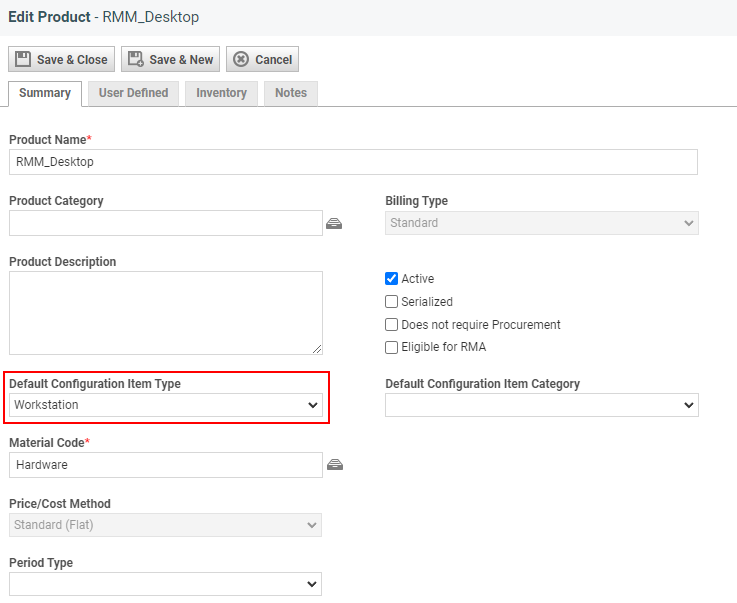
Task: Expand the Period Type dropdown
Action: click(165, 584)
